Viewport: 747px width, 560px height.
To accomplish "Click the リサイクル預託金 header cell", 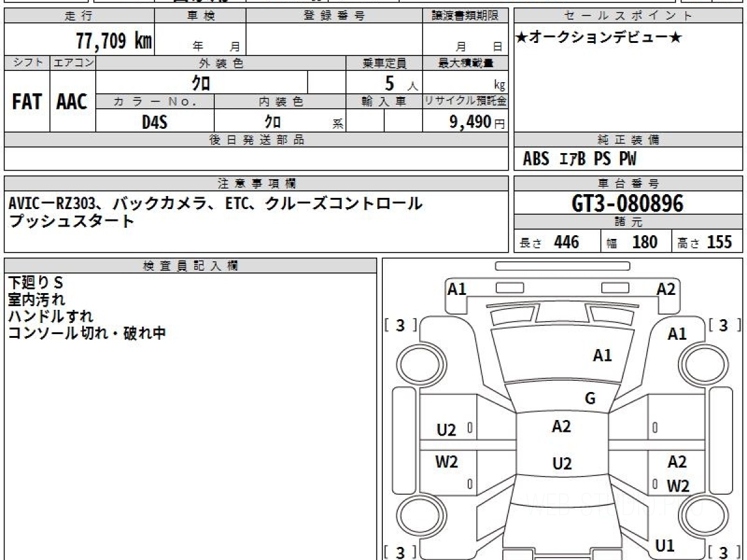I will point(465,101).
